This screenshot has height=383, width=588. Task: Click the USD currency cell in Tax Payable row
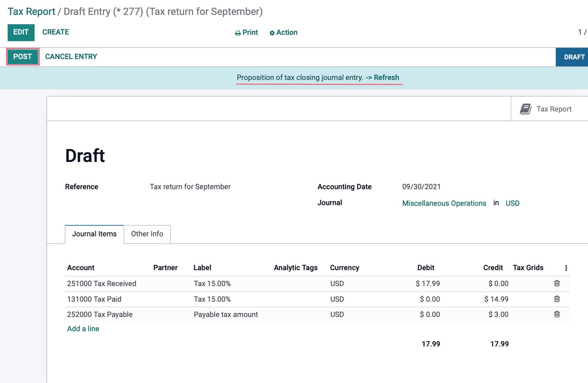click(337, 315)
